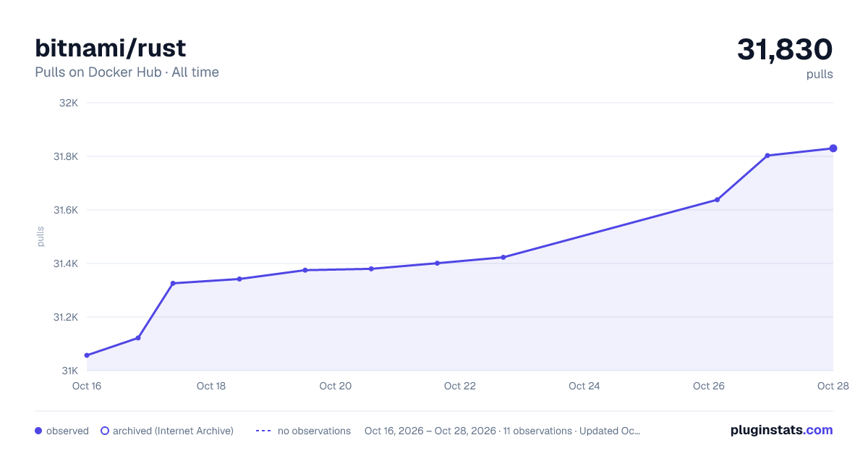This screenshot has height=456, width=868.
Task: Click the Oct 18 x-axis label
Action: point(211,386)
